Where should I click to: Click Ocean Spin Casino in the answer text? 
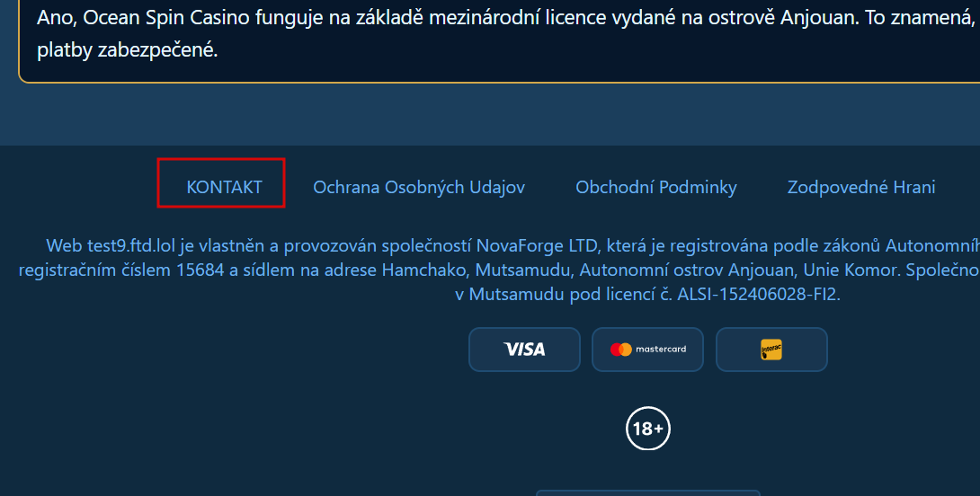tap(160, 18)
